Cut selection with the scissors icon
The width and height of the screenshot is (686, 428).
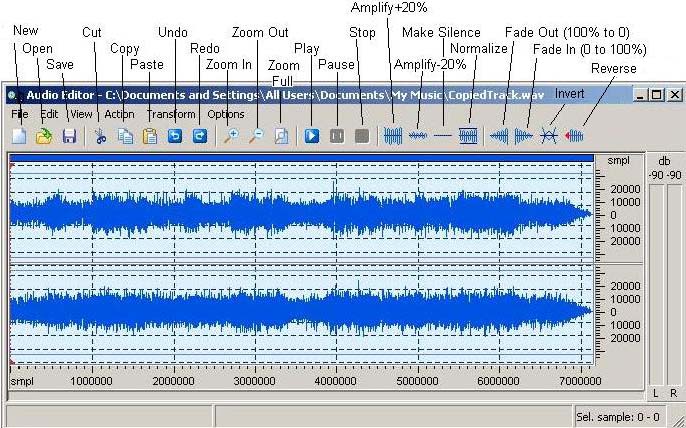pyautogui.click(x=100, y=136)
